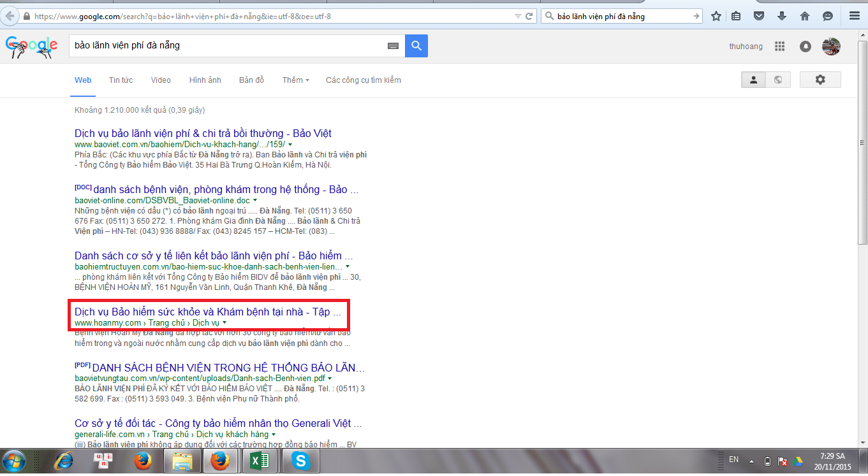Viewport: 868px width, 476px height.
Task: Bookmark this page with the star icon
Action: [x=716, y=16]
